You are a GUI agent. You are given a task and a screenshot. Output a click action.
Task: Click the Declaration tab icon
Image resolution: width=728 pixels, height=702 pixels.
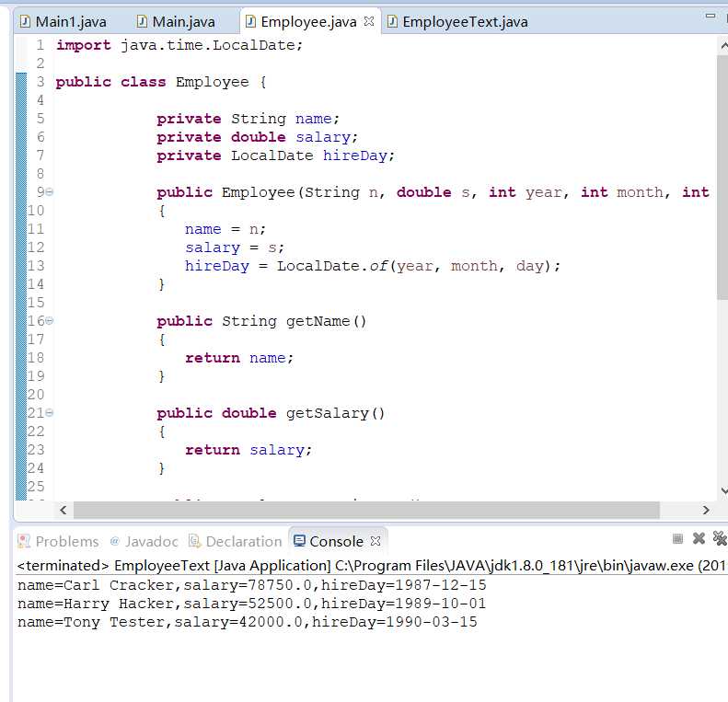(194, 541)
